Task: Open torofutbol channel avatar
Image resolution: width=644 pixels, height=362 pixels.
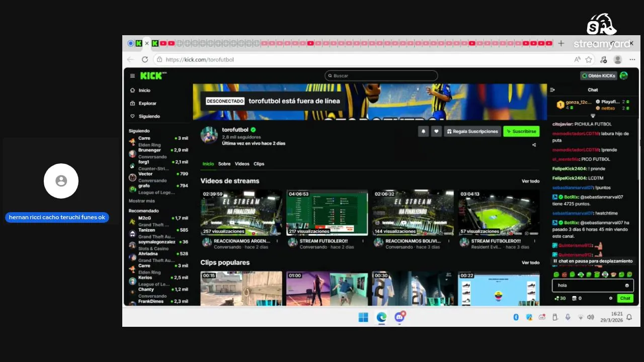Action: (209, 135)
